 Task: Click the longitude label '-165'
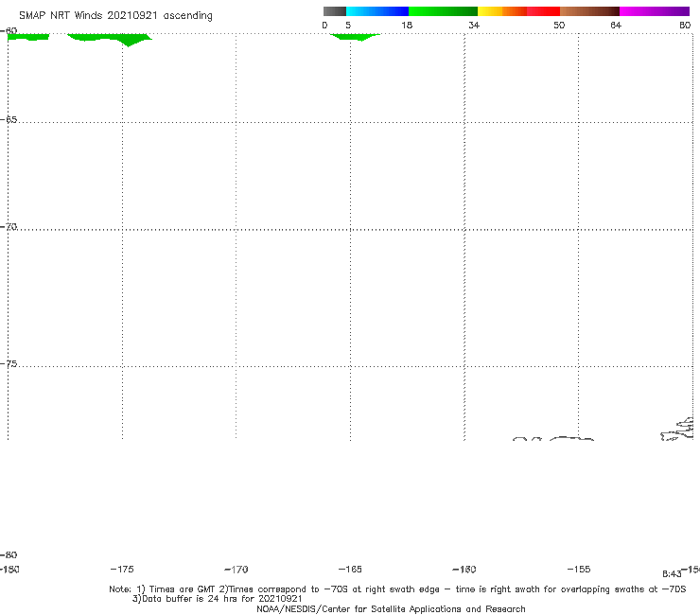tap(350, 570)
